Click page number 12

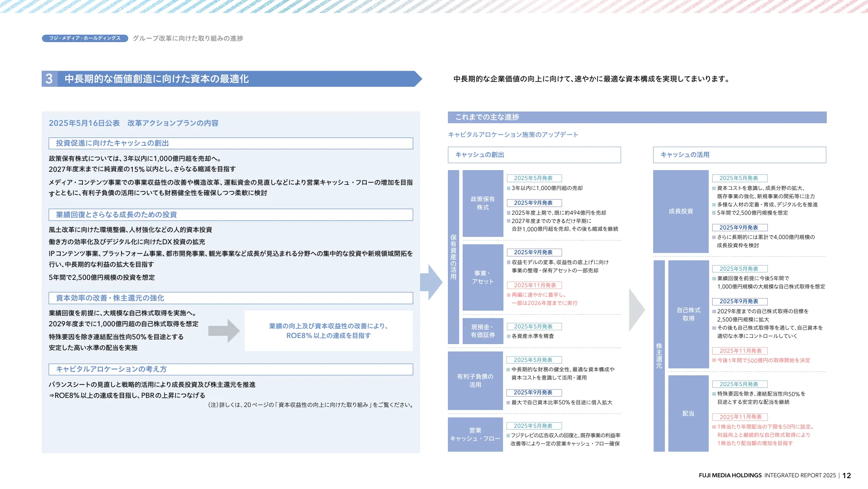tap(847, 476)
